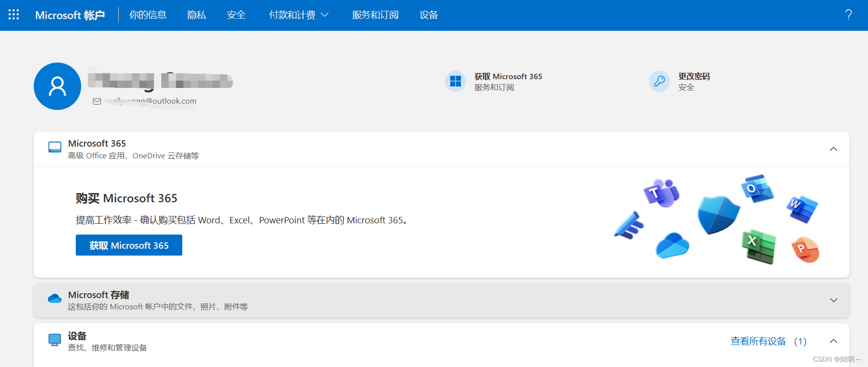The image size is (868, 367).
Task: Open the 付款和计费 dropdown menu
Action: click(299, 15)
